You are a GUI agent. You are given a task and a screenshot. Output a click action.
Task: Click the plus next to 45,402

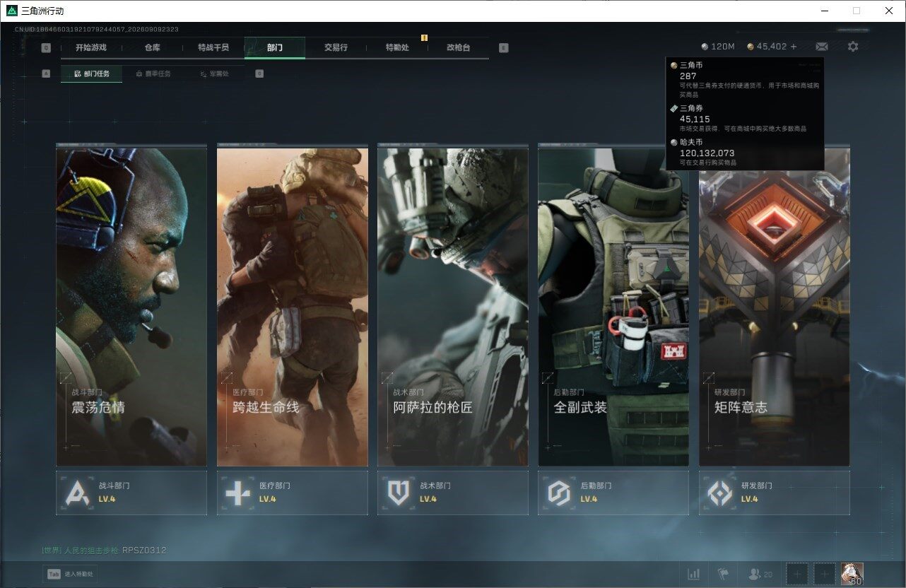coord(794,47)
